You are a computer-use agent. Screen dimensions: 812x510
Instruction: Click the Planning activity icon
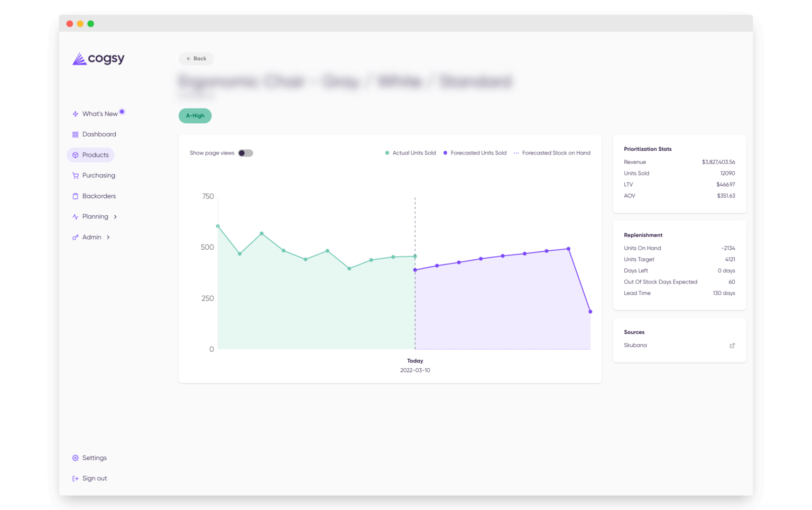(75, 216)
